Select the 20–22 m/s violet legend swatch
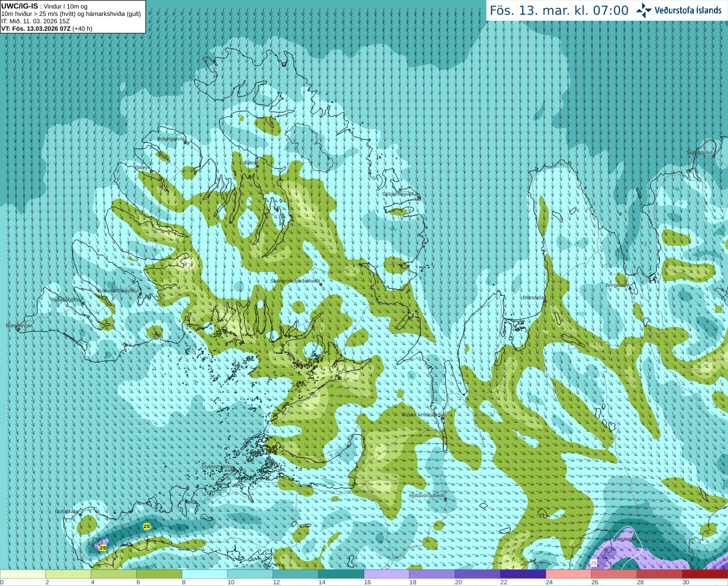 click(x=478, y=574)
